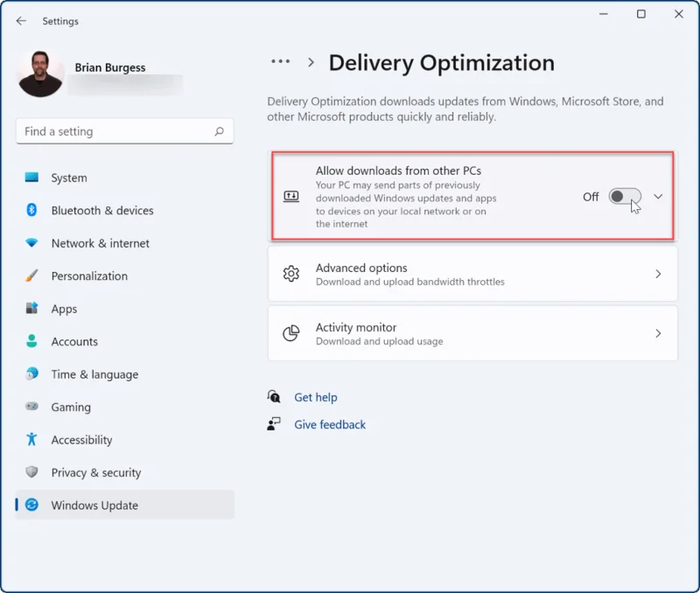Viewport: 700px width, 593px height.
Task: Click the Personalization paintbrush icon
Action: point(31,276)
